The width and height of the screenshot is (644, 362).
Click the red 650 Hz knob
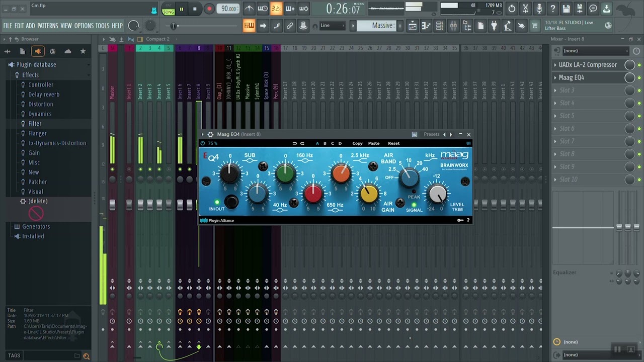coord(313,194)
